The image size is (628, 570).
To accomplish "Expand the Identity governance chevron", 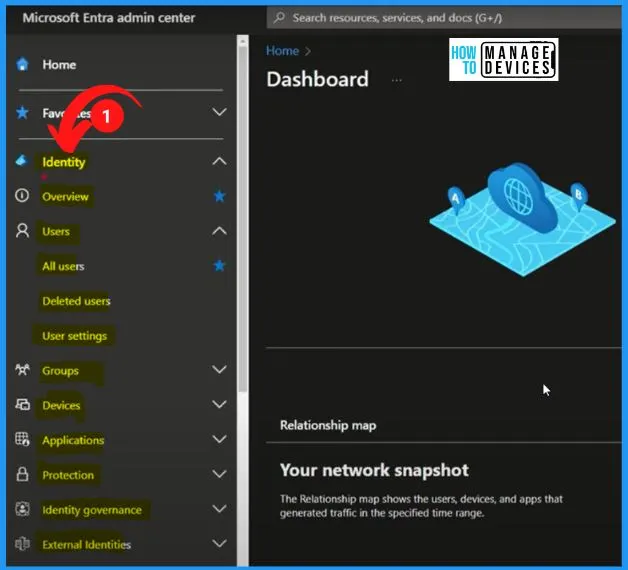I will [x=219, y=509].
